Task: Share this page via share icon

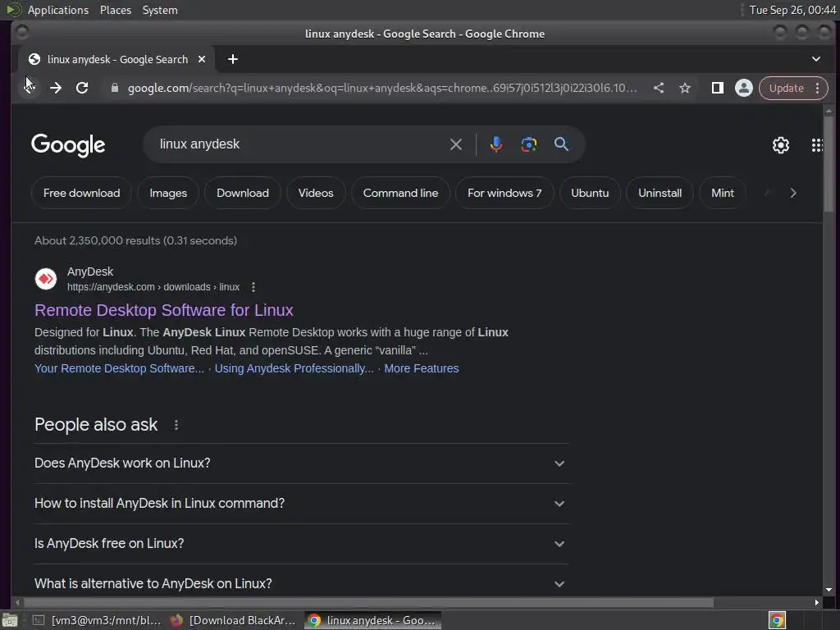Action: (659, 88)
